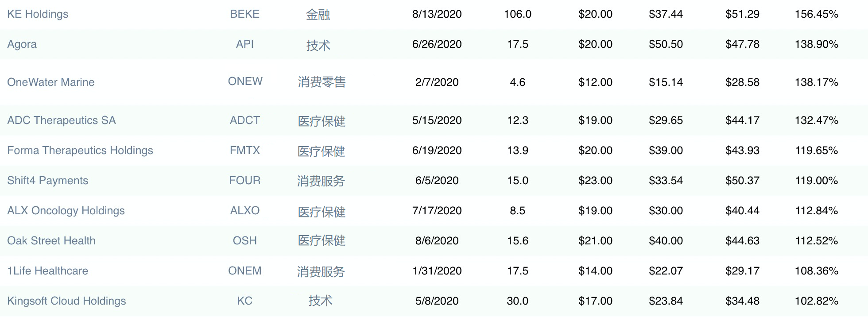
Task: Open the ADC Therapeutics SA link
Action: 62,120
